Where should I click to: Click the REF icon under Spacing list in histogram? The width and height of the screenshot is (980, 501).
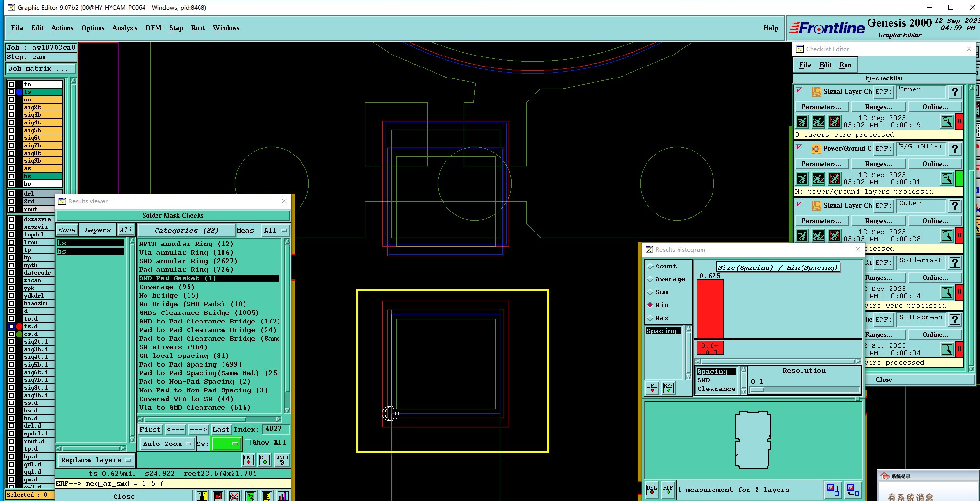tap(668, 388)
